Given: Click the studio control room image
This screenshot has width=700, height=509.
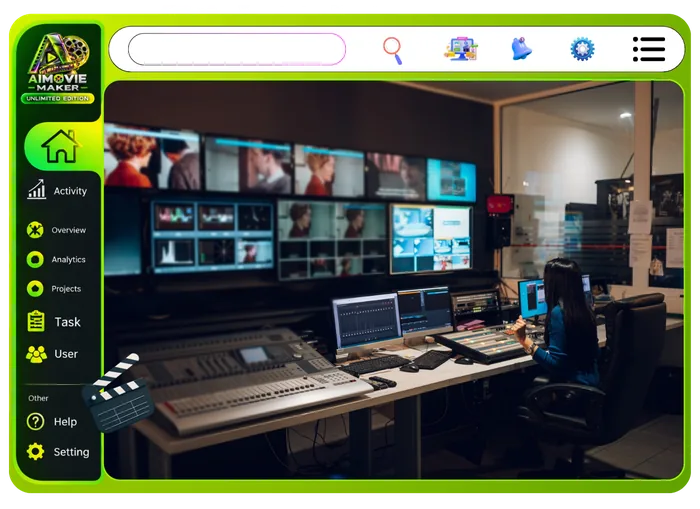Looking at the screenshot, I should pos(394,280).
